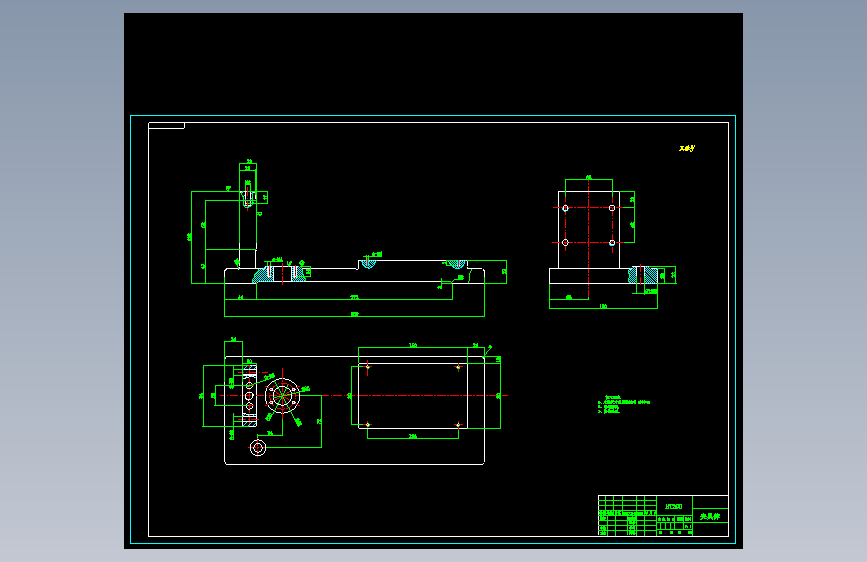
Task: Select the HT200 material text in title block
Action: tap(673, 506)
